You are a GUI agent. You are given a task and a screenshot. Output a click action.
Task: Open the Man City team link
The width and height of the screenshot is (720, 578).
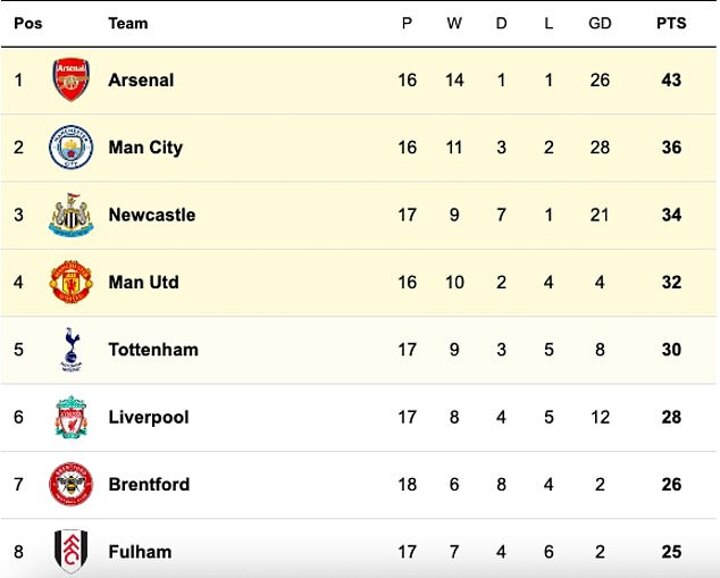[145, 147]
